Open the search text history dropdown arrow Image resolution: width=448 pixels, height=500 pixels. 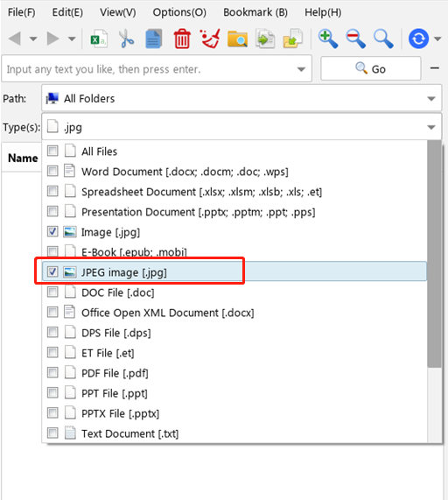coord(301,69)
